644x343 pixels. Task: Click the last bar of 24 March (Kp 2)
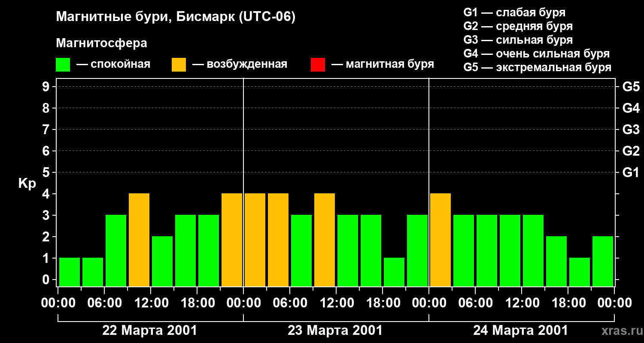coord(603,261)
